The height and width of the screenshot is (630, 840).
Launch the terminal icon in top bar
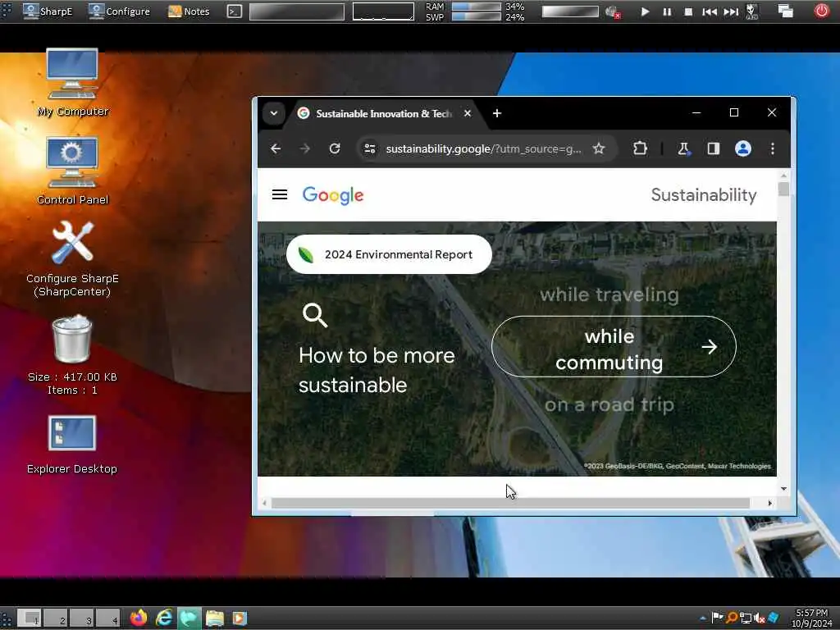pyautogui.click(x=234, y=11)
